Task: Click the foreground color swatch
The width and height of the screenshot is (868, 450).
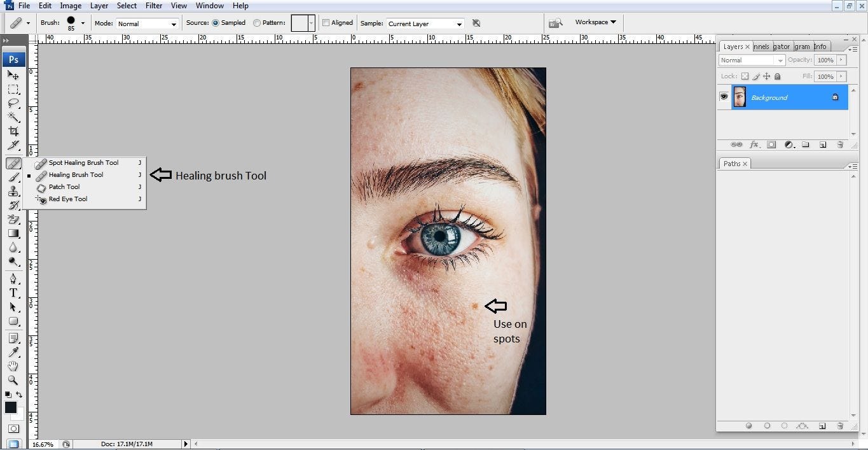Action: pos(11,407)
